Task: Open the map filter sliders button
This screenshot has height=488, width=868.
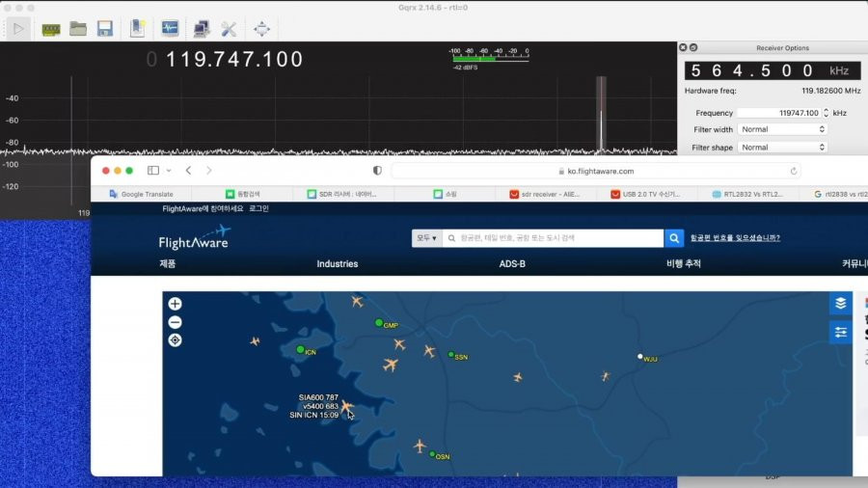Action: coord(840,332)
